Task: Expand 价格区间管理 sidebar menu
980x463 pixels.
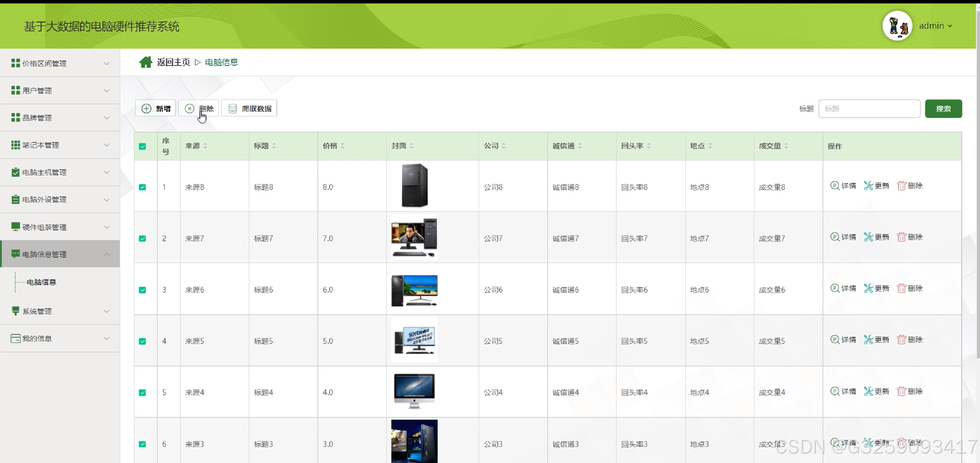Action: tap(60, 63)
